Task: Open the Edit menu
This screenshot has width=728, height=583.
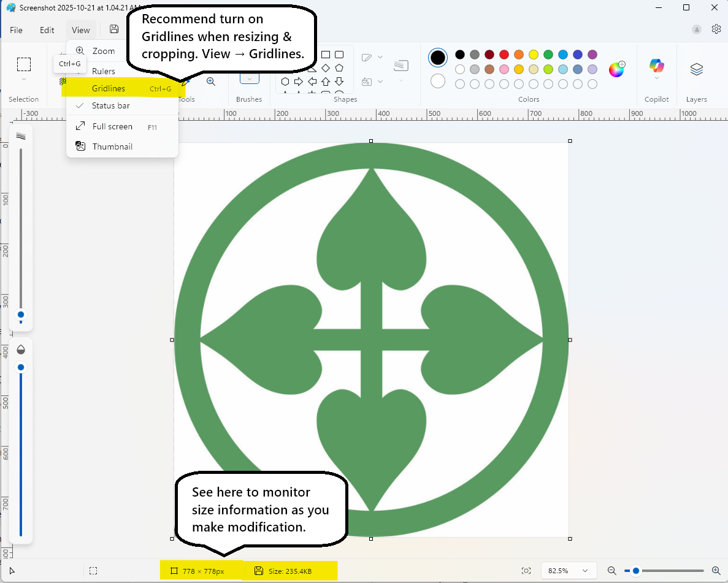Action: (x=47, y=30)
